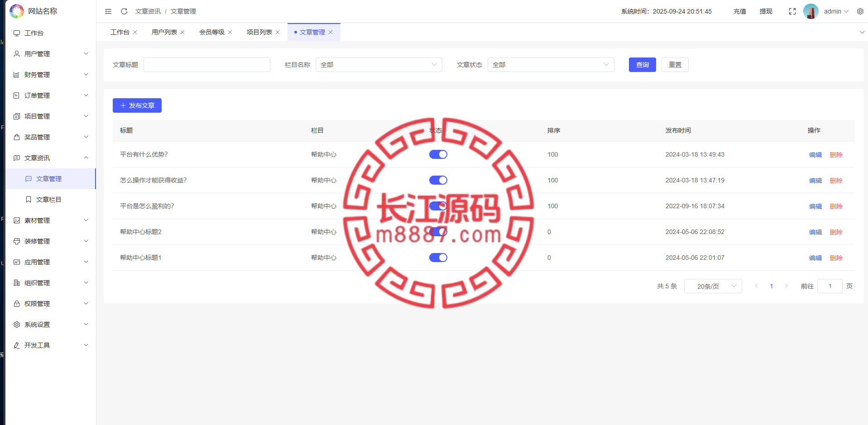Collapse sidebar with the hamburger icon
Viewport: 868px width, 425px height.
click(x=108, y=11)
